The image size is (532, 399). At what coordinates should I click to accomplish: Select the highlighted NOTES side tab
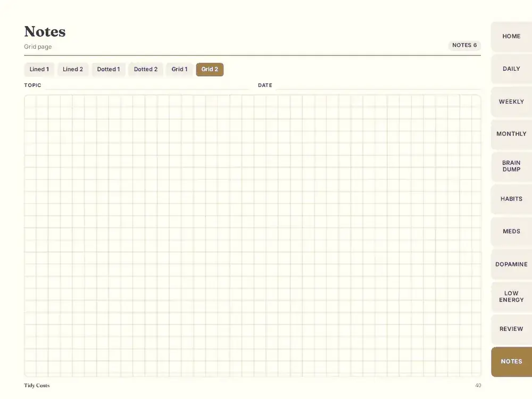click(511, 362)
